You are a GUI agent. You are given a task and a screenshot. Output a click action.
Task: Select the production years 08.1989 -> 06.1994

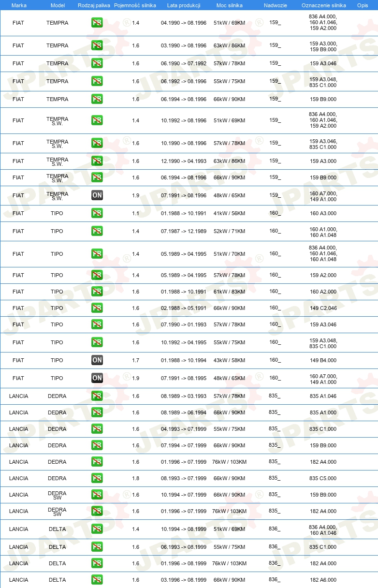point(184,412)
